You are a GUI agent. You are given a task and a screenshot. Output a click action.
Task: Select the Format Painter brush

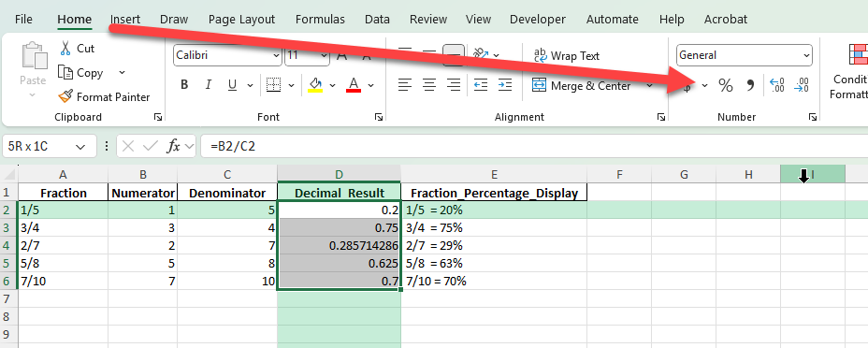point(65,96)
